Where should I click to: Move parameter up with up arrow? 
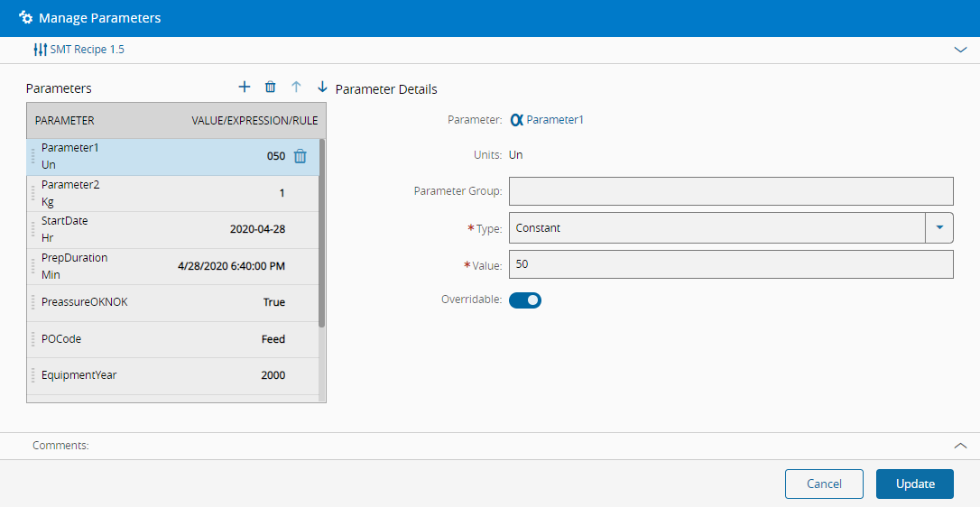tap(296, 87)
